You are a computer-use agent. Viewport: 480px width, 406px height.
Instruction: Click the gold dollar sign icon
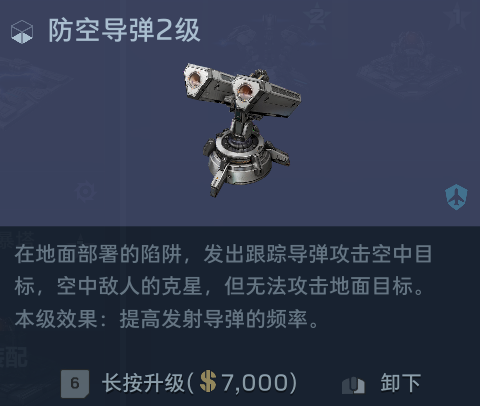[208, 382]
